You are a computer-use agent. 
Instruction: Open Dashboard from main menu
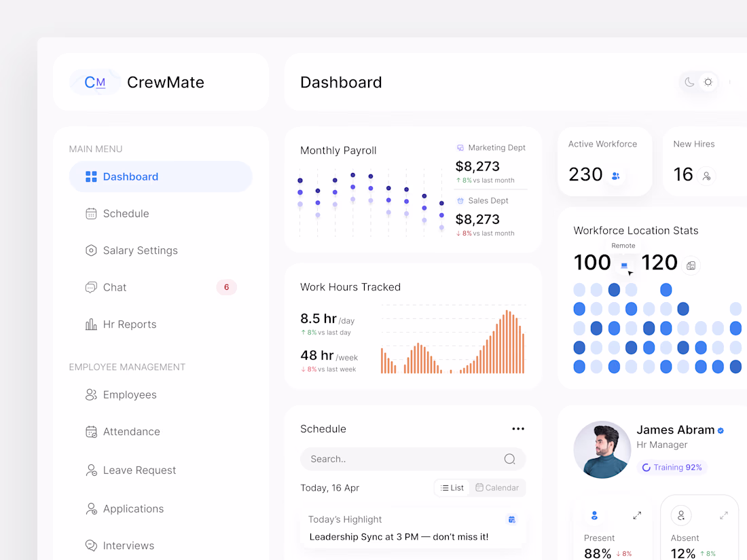pyautogui.click(x=160, y=176)
